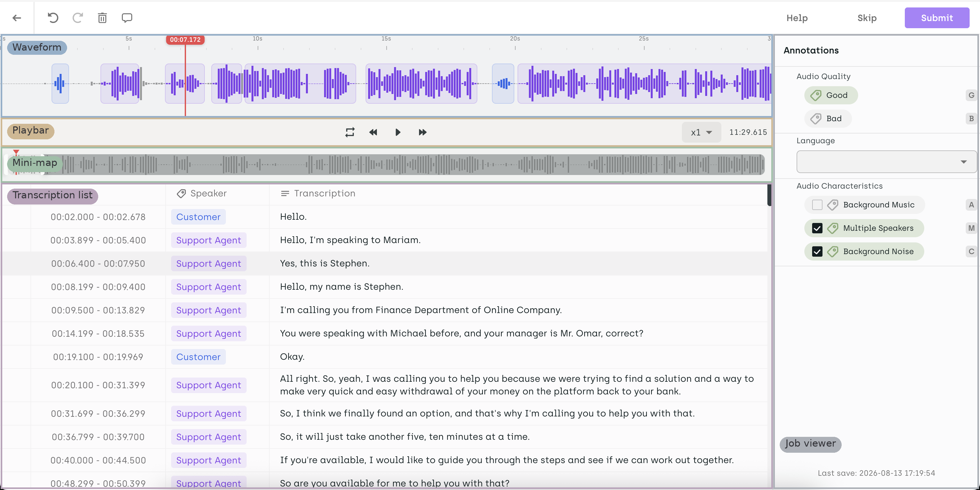Click Support Agent tag for the 00:40.000 row
980x490 pixels.
[x=208, y=460]
